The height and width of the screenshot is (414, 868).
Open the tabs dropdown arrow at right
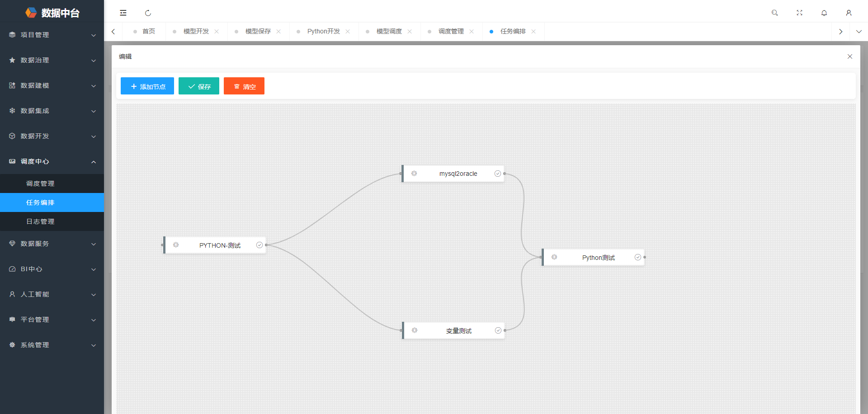[859, 32]
